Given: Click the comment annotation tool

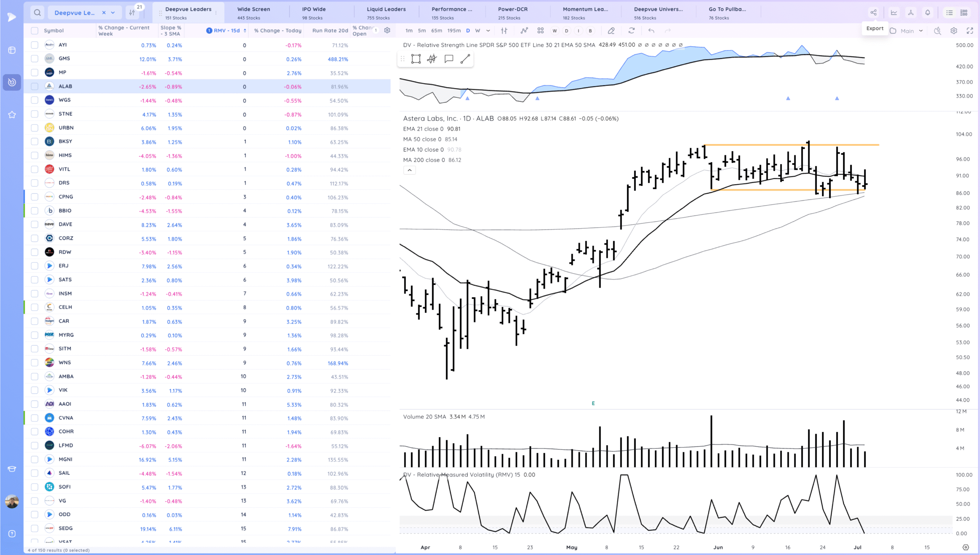Looking at the screenshot, I should [x=449, y=59].
